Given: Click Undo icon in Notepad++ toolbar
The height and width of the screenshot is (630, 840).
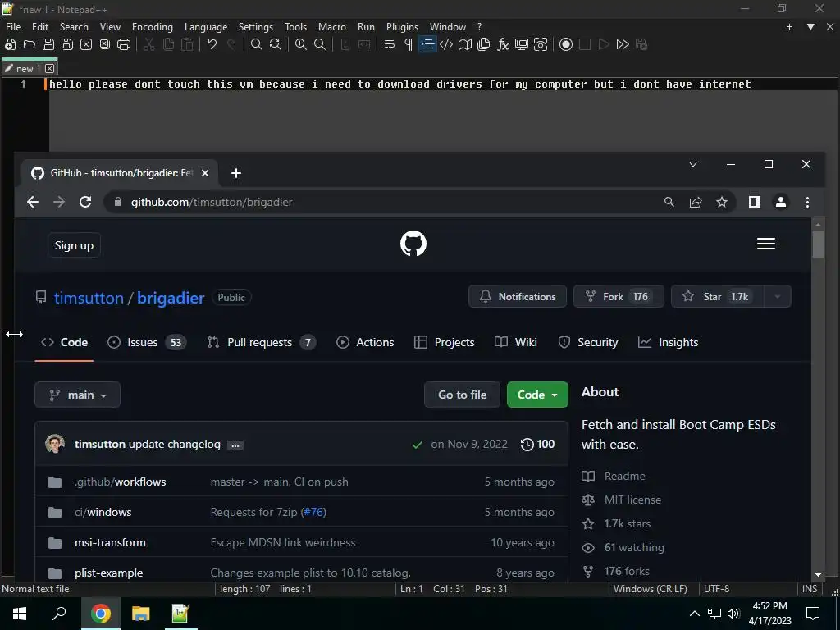Looking at the screenshot, I should tap(212, 44).
